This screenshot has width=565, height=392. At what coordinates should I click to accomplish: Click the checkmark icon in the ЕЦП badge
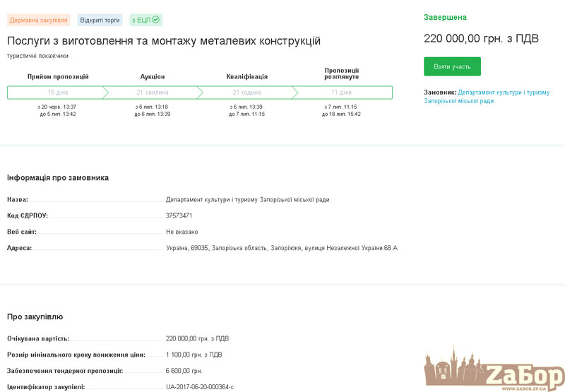[x=155, y=20]
